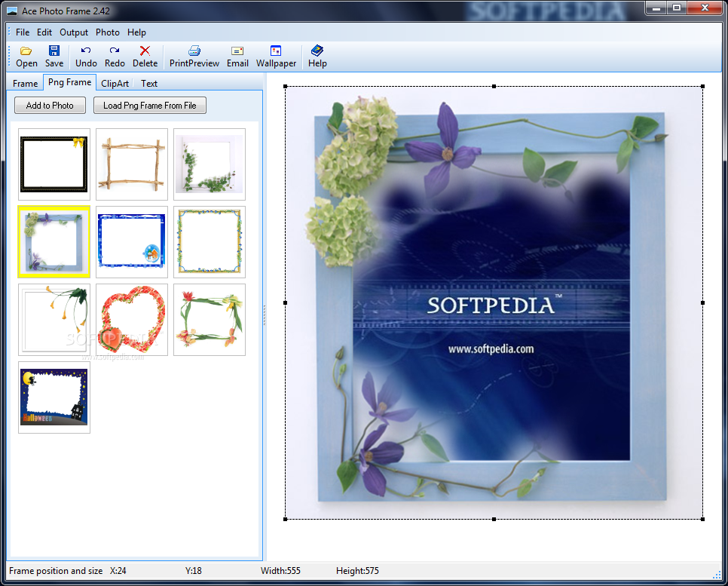Click the red X Delete icon
Image resolution: width=728 pixels, height=586 pixels.
click(145, 51)
